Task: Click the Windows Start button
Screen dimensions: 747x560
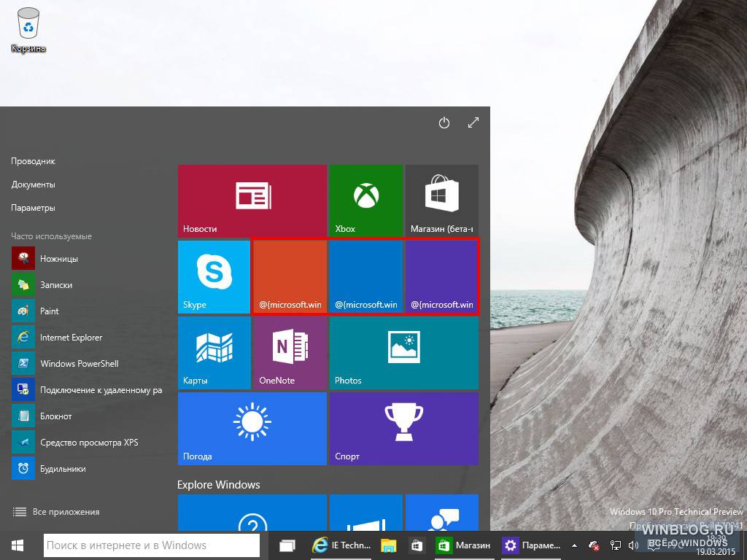Action: pos(18,545)
